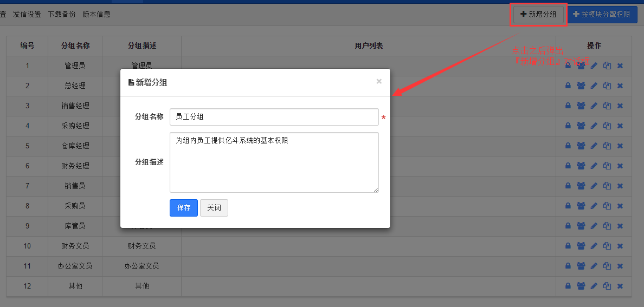Click lock icon in 采购经理 row

[x=568, y=126]
